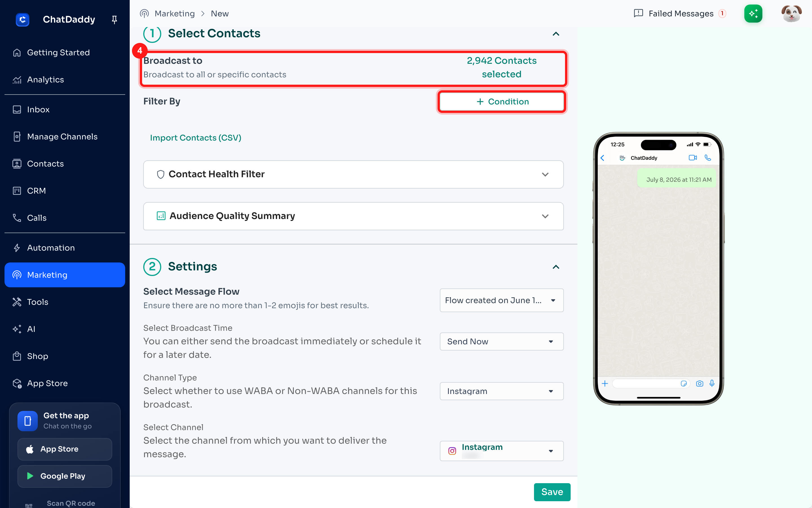Tap the camera icon in phone preview
The height and width of the screenshot is (508, 812).
tap(699, 383)
